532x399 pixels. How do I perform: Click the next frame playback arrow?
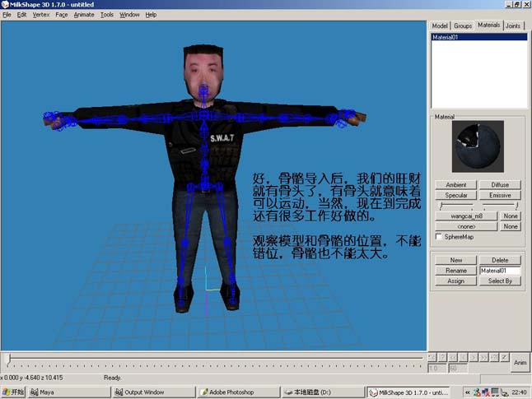474,357
